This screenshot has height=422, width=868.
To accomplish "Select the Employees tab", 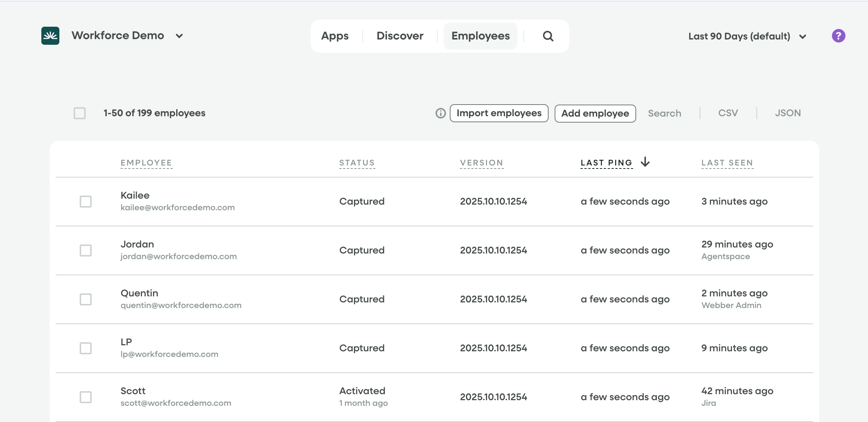I will click(x=480, y=36).
